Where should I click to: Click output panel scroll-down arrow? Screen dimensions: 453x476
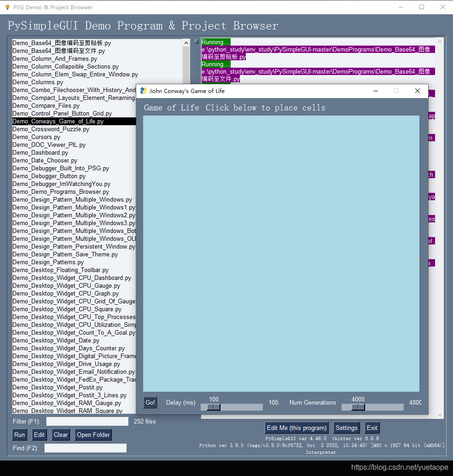click(x=440, y=415)
